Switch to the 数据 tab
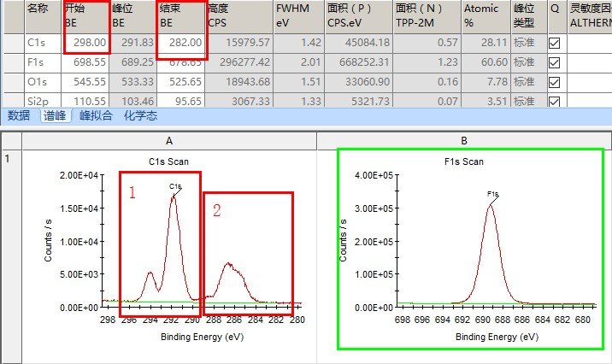This screenshot has height=364, width=612. 19,115
